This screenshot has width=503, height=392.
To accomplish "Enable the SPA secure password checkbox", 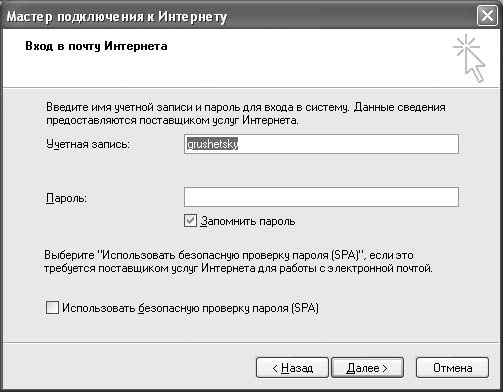I will [52, 308].
